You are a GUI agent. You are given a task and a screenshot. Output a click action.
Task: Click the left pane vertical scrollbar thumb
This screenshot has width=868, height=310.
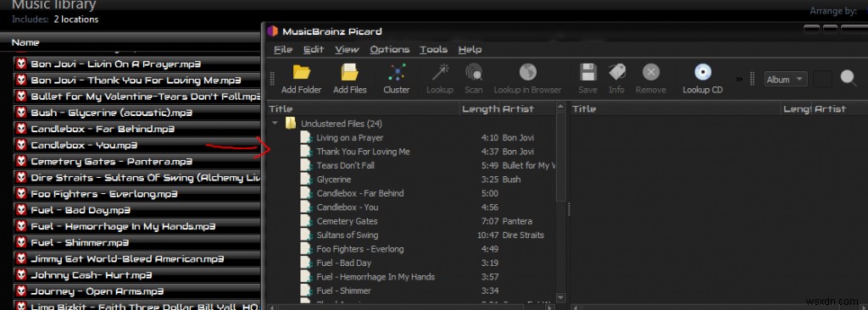[x=561, y=157]
